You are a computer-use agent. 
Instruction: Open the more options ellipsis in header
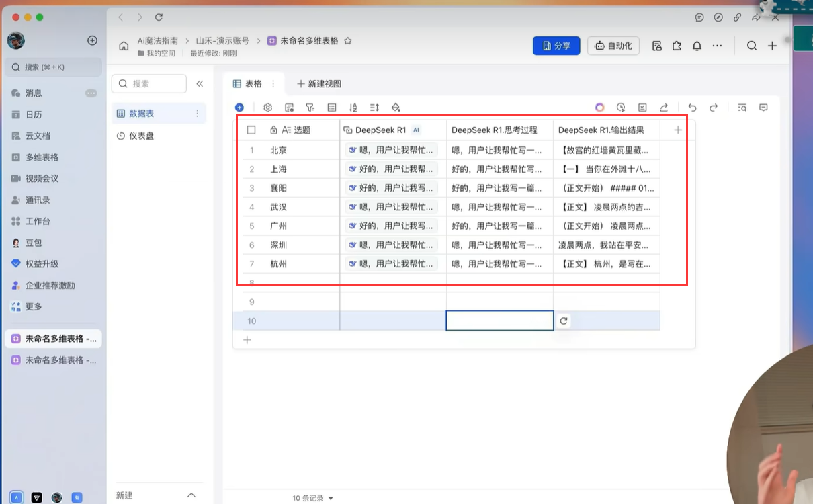[717, 46]
